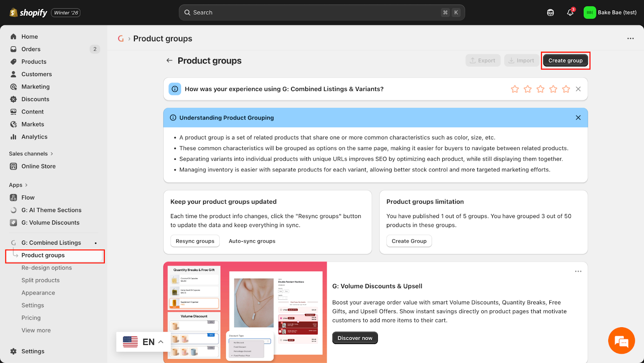Open the Sidekick assistant icon
644x363 pixels.
click(x=550, y=13)
